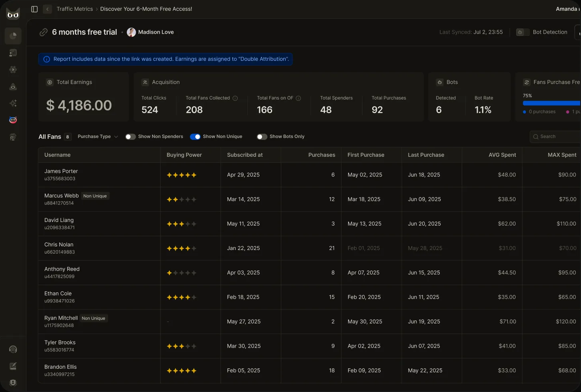This screenshot has height=392, width=581.
Task: Click the Traffic Metrics breadcrumb link
Action: pos(75,9)
